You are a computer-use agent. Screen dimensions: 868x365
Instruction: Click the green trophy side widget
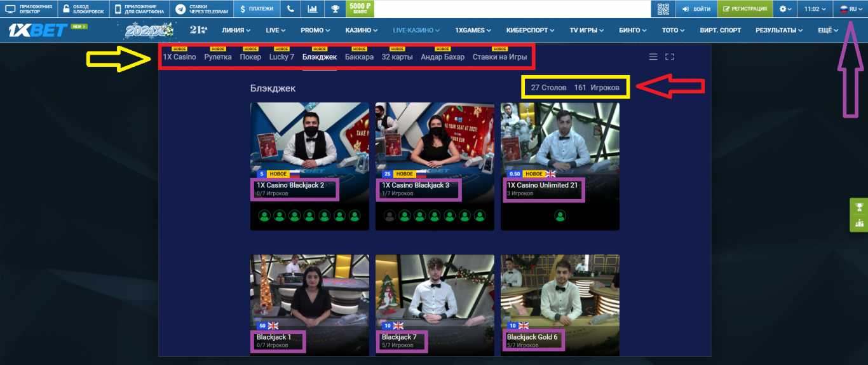click(x=859, y=207)
